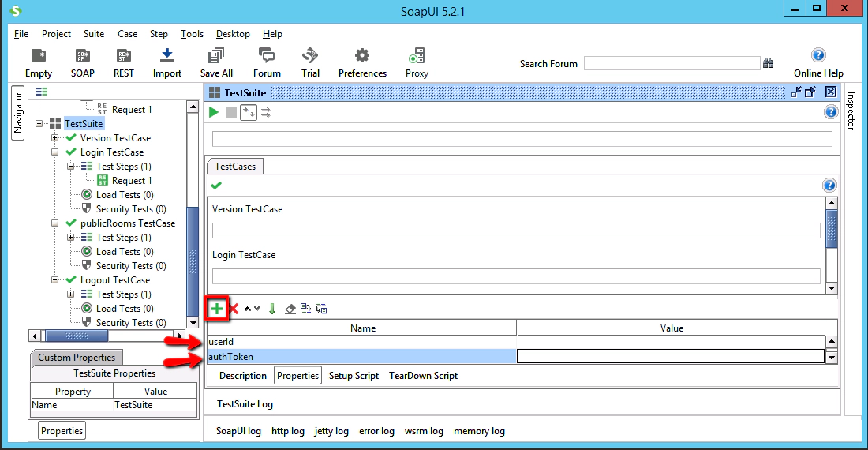Switch to the TestCases tab
This screenshot has height=450, width=868.
pos(235,166)
